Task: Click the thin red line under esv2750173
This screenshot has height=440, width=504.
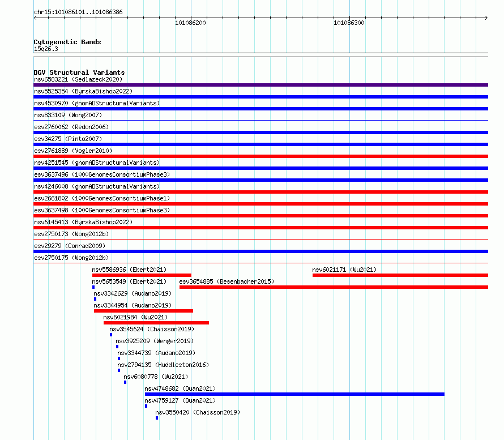Action: [x=260, y=240]
